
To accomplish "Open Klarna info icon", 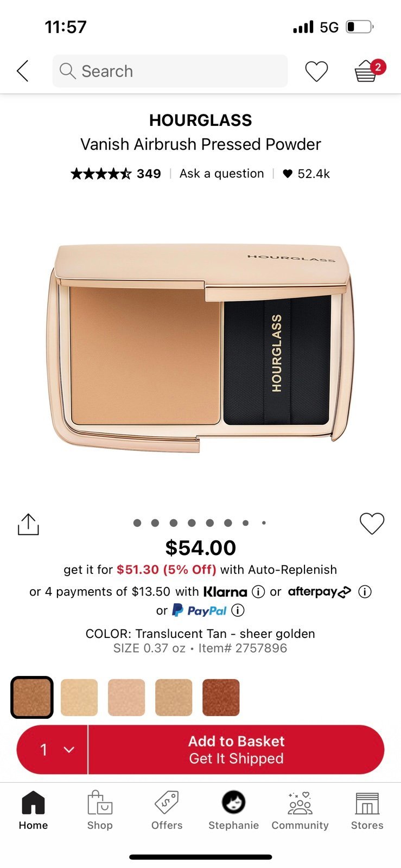I will coord(258,592).
